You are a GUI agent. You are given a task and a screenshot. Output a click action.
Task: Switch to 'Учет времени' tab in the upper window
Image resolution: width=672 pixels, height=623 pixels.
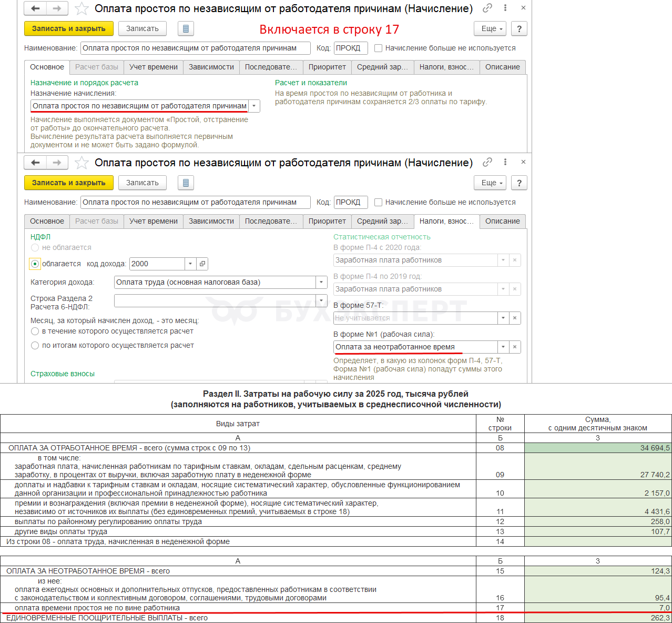[154, 67]
